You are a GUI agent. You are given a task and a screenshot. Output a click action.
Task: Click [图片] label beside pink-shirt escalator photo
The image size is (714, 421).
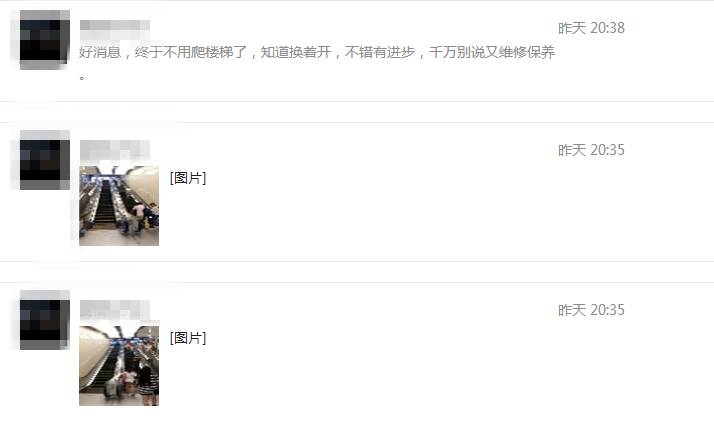188,178
